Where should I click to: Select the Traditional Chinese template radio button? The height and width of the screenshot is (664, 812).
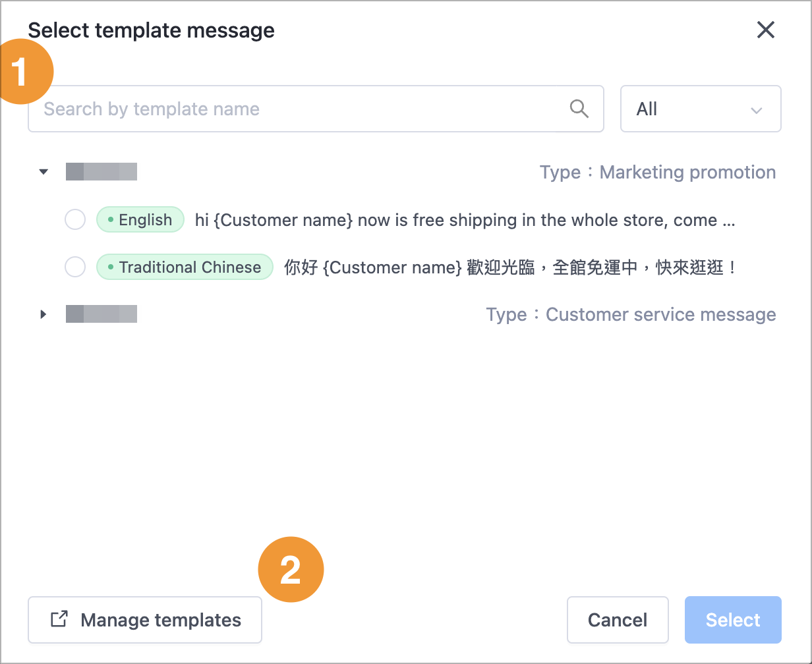coord(75,267)
